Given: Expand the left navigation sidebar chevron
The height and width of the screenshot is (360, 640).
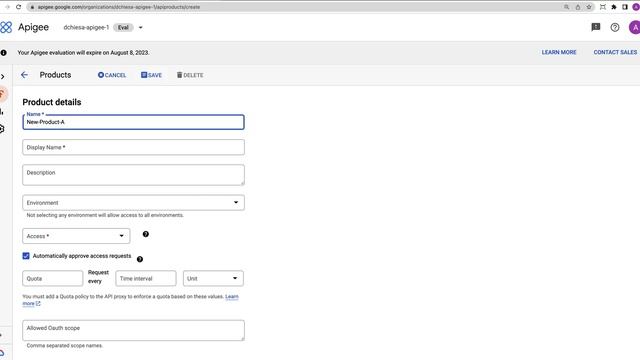Looking at the screenshot, I should 3,76.
